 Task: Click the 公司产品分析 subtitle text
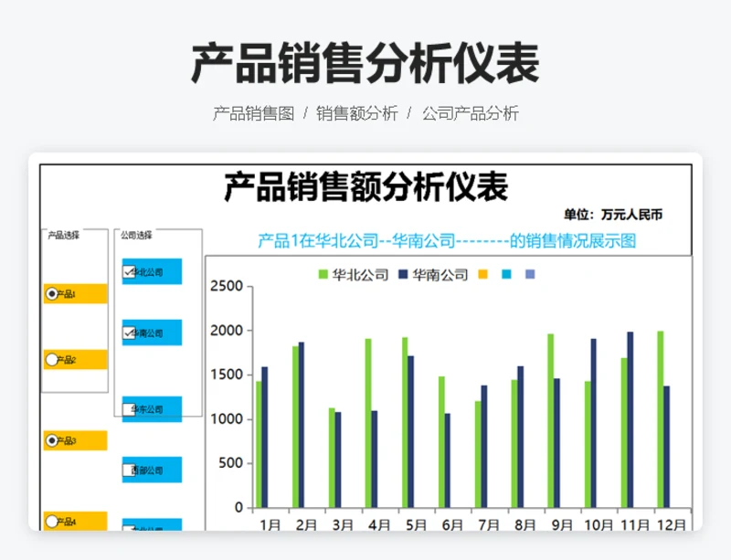(x=471, y=113)
